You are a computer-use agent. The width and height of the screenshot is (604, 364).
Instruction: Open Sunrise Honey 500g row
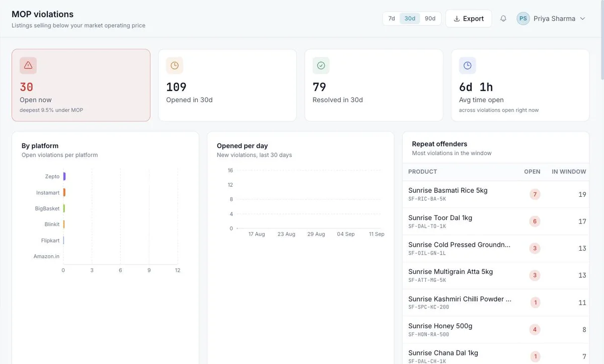[496, 330]
